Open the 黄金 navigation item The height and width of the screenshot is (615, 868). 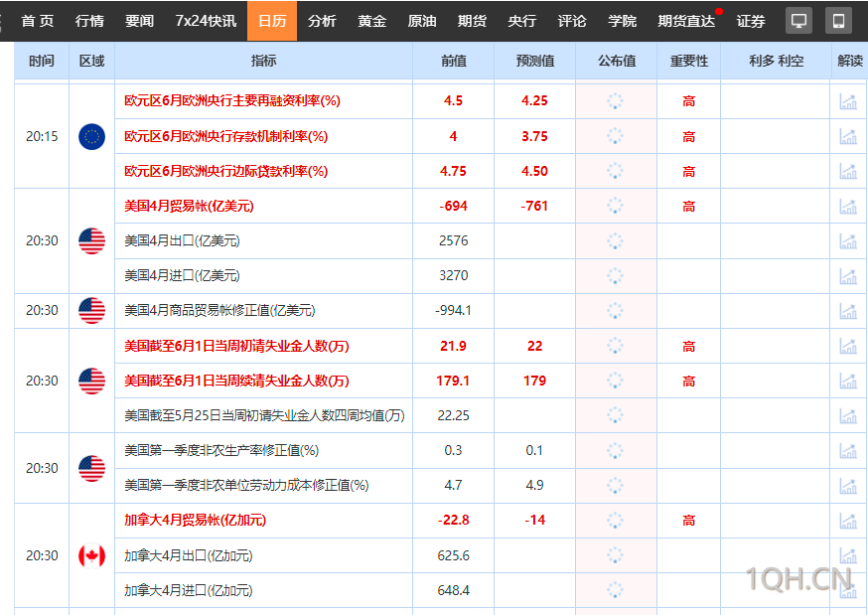pyautogui.click(x=372, y=21)
